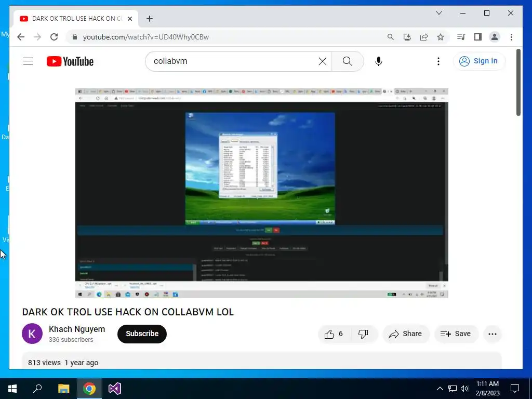Viewport: 532px width, 399px height.
Task: Reload the YouTube page
Action: [54, 37]
